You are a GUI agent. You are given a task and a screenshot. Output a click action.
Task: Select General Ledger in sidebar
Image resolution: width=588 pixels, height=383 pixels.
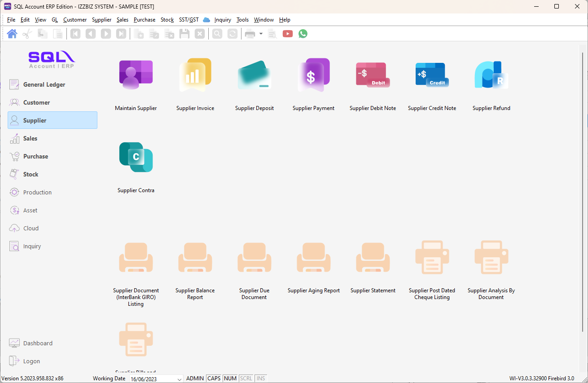[53, 84]
